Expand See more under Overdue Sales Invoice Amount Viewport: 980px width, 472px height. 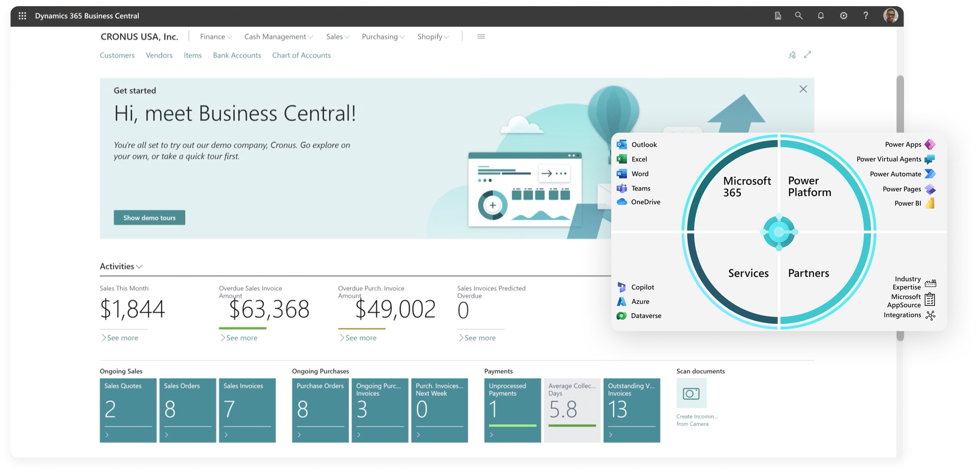tap(239, 338)
